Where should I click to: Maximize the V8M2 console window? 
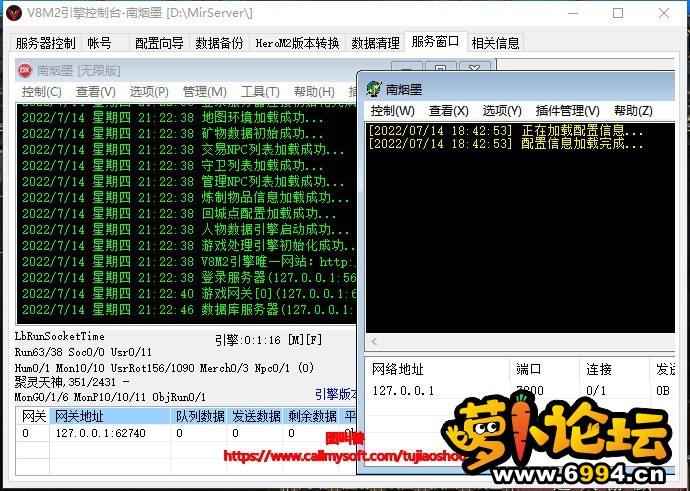coord(618,13)
